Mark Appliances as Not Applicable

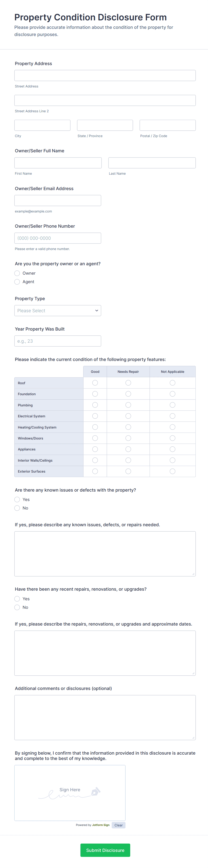coord(172,449)
